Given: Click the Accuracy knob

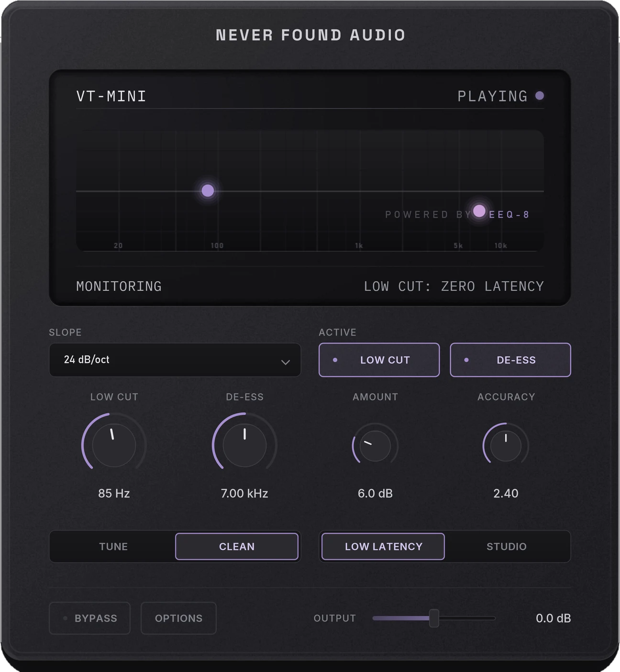Looking at the screenshot, I should click(x=506, y=445).
